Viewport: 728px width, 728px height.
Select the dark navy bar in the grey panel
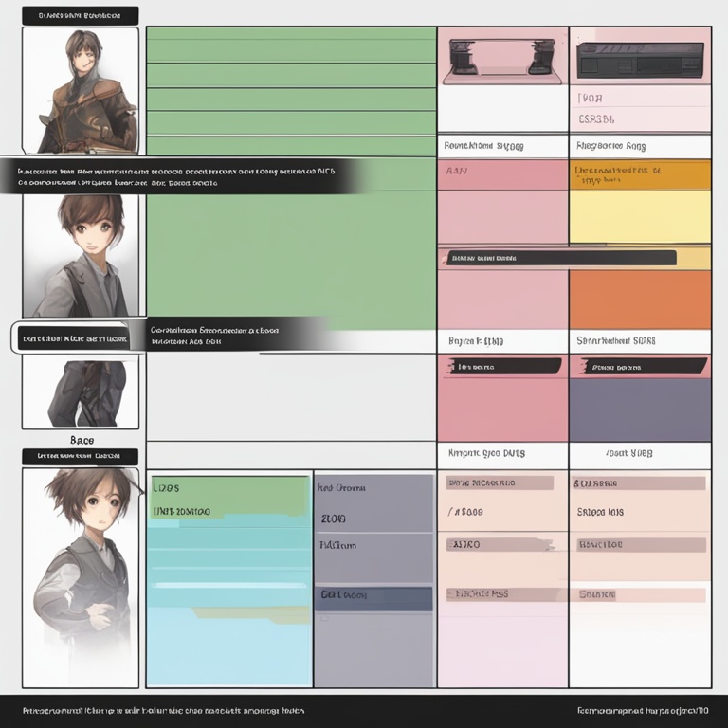373,598
